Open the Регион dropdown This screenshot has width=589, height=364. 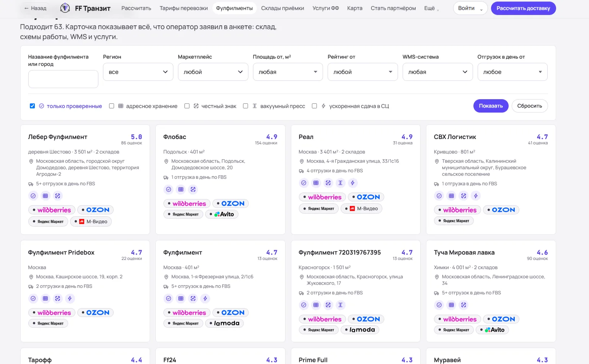138,72
